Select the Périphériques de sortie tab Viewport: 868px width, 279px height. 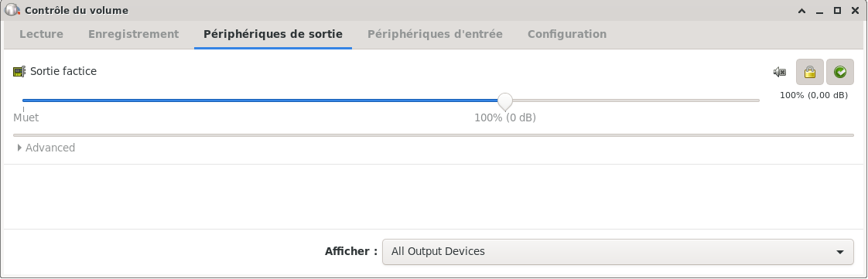(273, 34)
